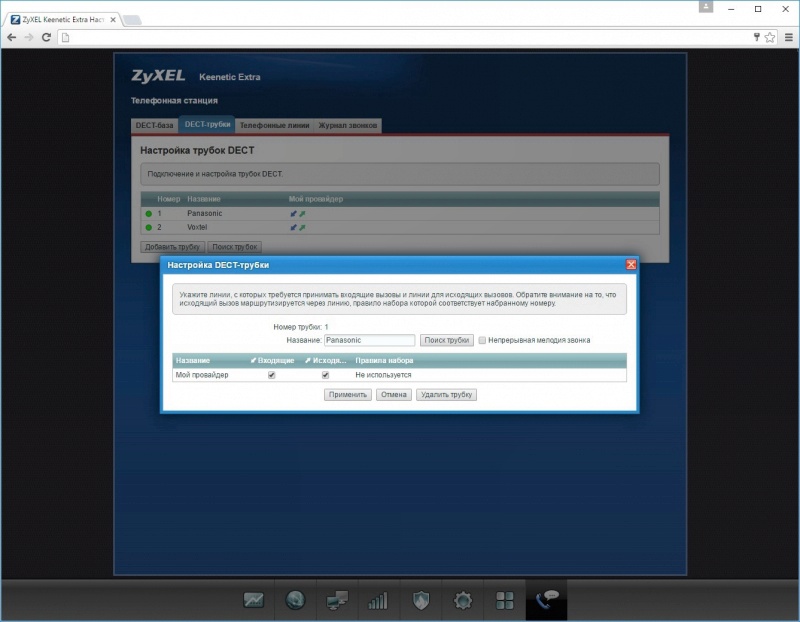Switch to the Журнал звонков tab
The height and width of the screenshot is (622, 800).
[348, 125]
